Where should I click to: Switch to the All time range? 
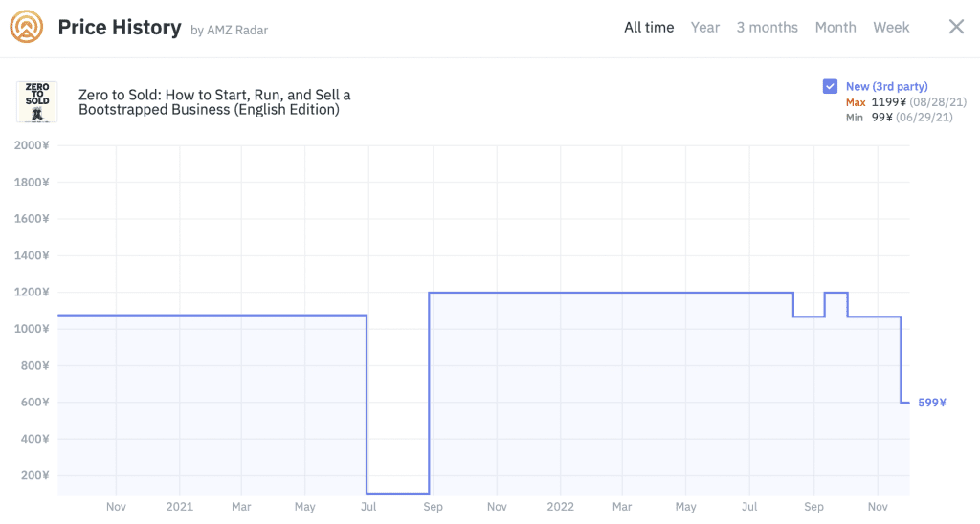(x=649, y=28)
